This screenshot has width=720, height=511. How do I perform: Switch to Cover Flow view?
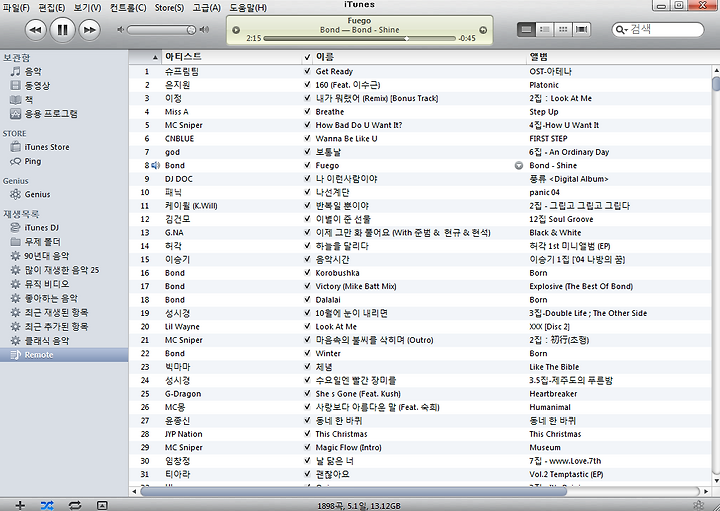click(581, 30)
